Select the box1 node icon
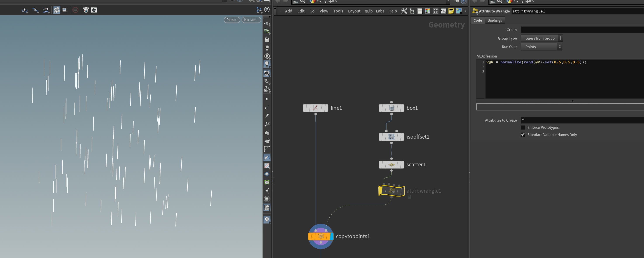 pos(391,108)
